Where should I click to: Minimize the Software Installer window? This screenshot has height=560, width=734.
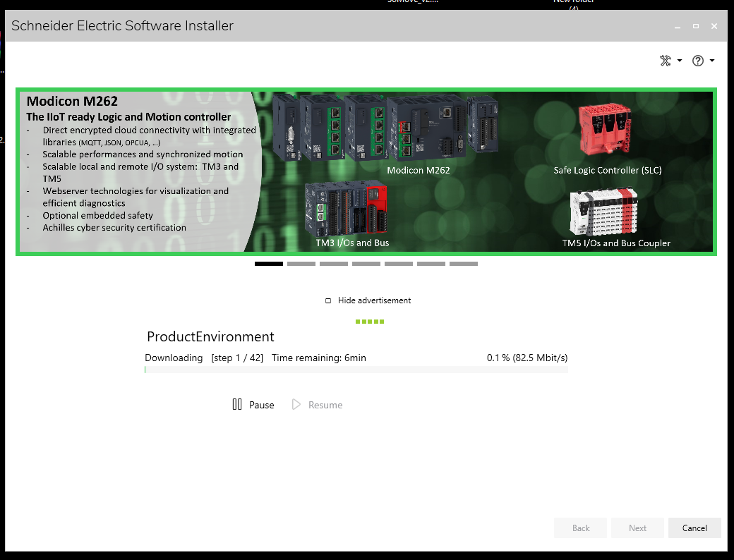coord(677,26)
